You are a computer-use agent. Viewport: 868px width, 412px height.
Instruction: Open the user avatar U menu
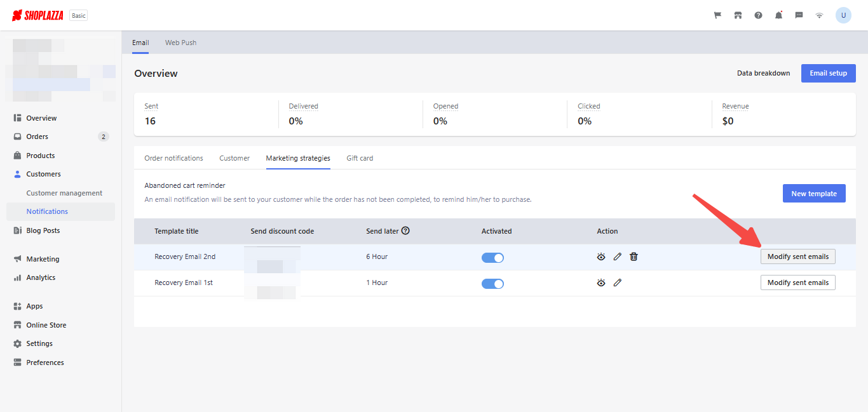click(843, 15)
